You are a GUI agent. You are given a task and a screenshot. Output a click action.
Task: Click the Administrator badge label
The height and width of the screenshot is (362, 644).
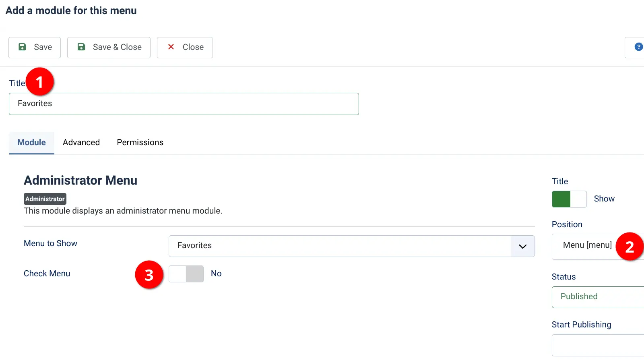(x=45, y=199)
